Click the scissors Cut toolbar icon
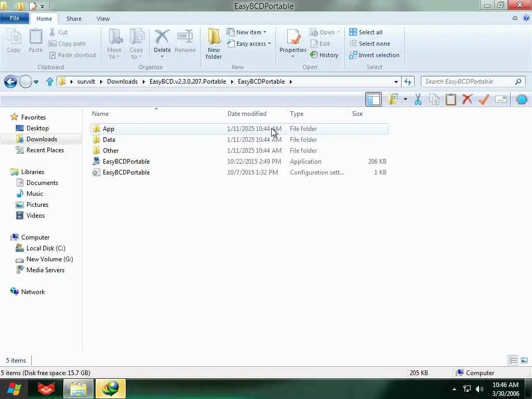The height and width of the screenshot is (399, 532). [x=418, y=99]
